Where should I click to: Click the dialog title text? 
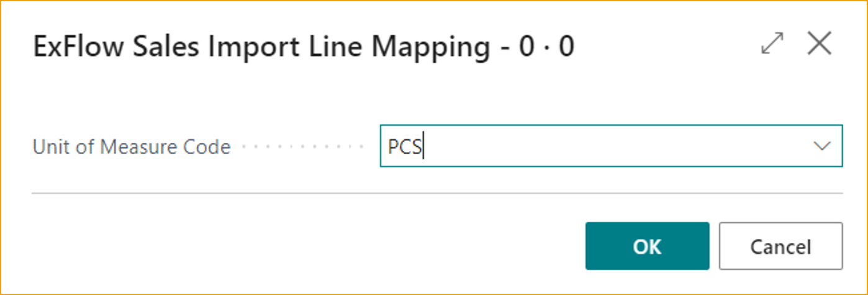[261, 47]
